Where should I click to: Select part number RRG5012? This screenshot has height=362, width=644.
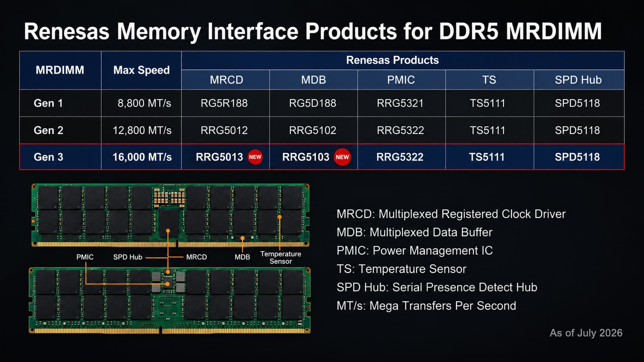click(224, 130)
